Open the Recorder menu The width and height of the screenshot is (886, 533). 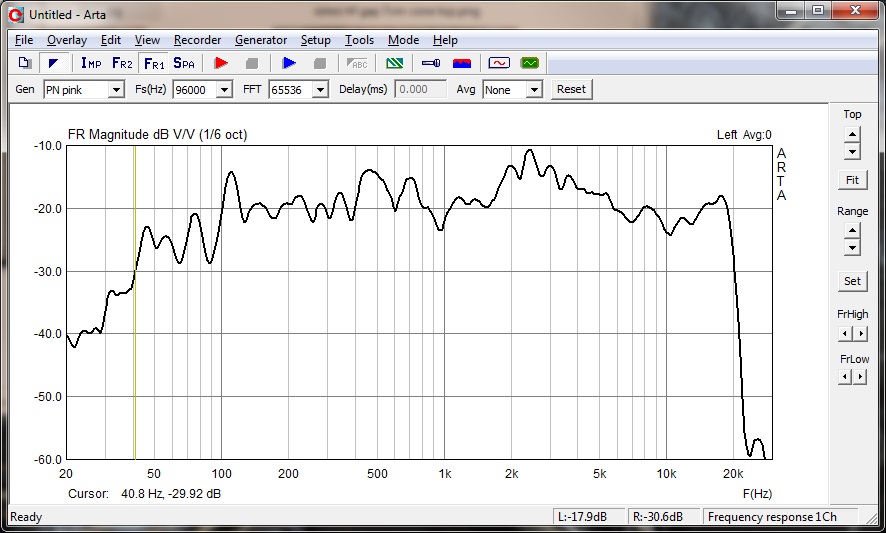pos(197,40)
